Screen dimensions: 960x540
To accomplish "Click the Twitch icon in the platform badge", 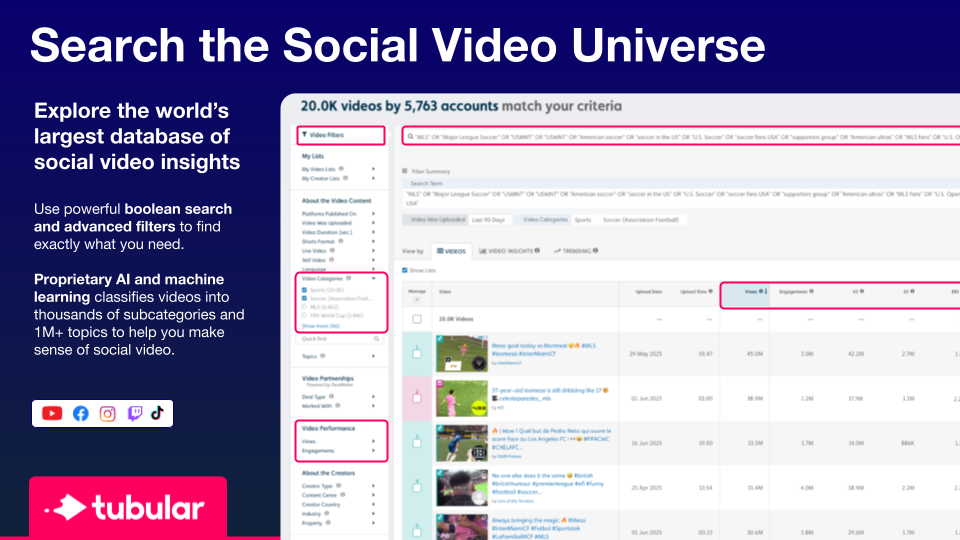I will (x=135, y=413).
